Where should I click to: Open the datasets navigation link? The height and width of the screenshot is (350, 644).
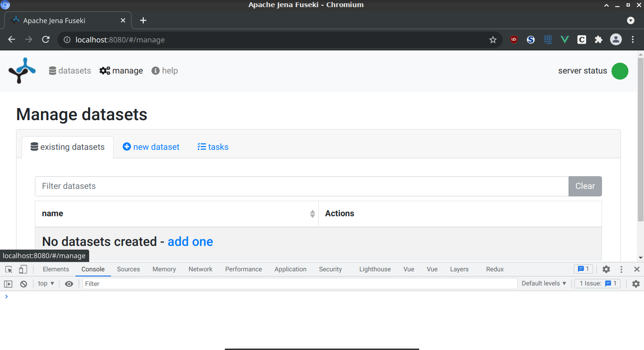click(x=70, y=71)
